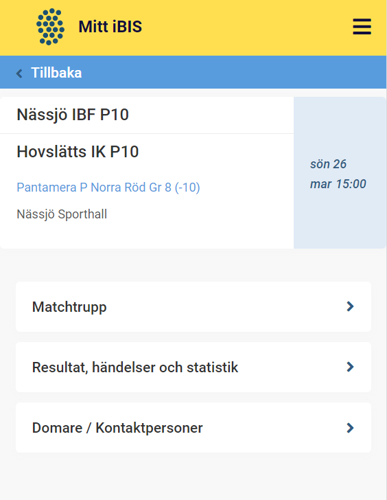Click the sön 26 date text
Viewport: 387px width, 500px height.
point(328,164)
